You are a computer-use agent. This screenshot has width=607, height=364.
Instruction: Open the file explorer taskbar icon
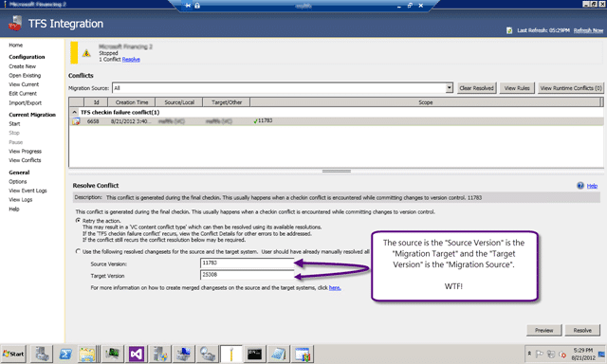pyautogui.click(x=87, y=354)
